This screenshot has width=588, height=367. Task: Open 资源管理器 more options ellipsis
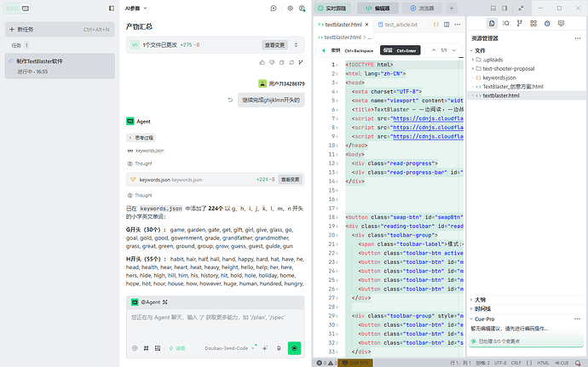click(x=578, y=38)
